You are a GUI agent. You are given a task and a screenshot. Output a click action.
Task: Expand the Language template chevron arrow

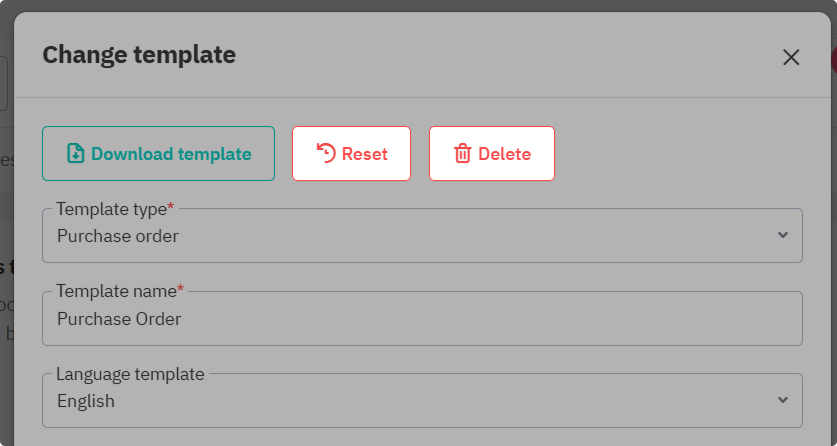[782, 400]
